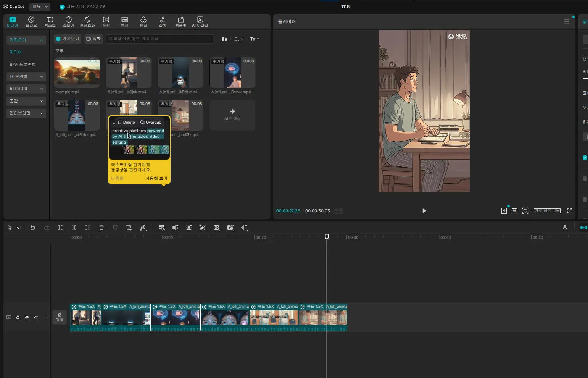Open the 스티커 (Sticker) panel
The height and width of the screenshot is (378, 588).
(69, 22)
